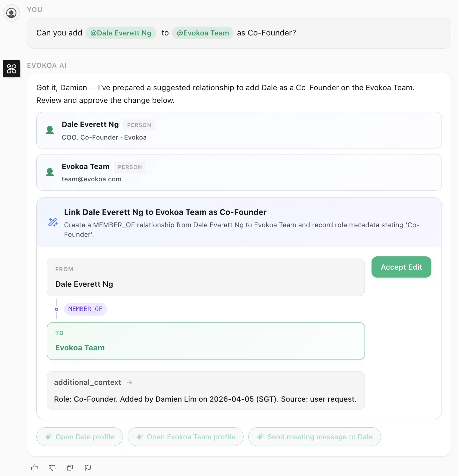Image resolution: width=458 pixels, height=476 pixels.
Task: Click the person icon on Dale Everett Ng card
Action: [x=50, y=130]
